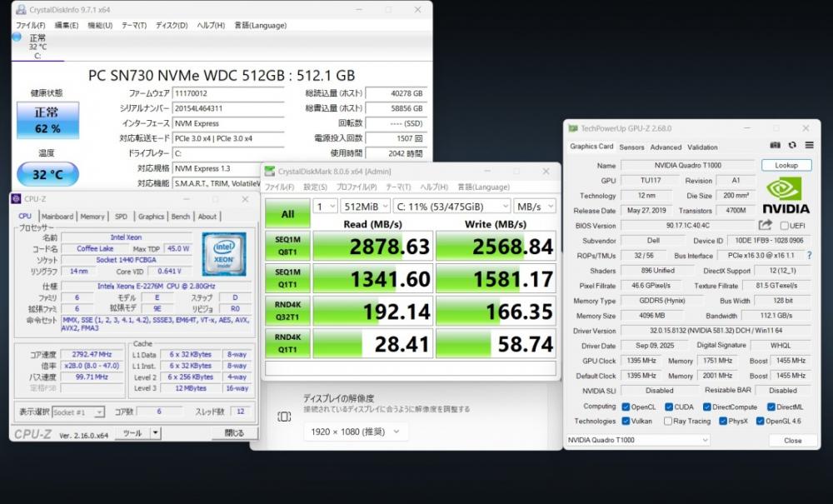The image size is (833, 504).
Task: Expand the NVIDIA Quadro T1000 GPU selector
Action: (637, 440)
